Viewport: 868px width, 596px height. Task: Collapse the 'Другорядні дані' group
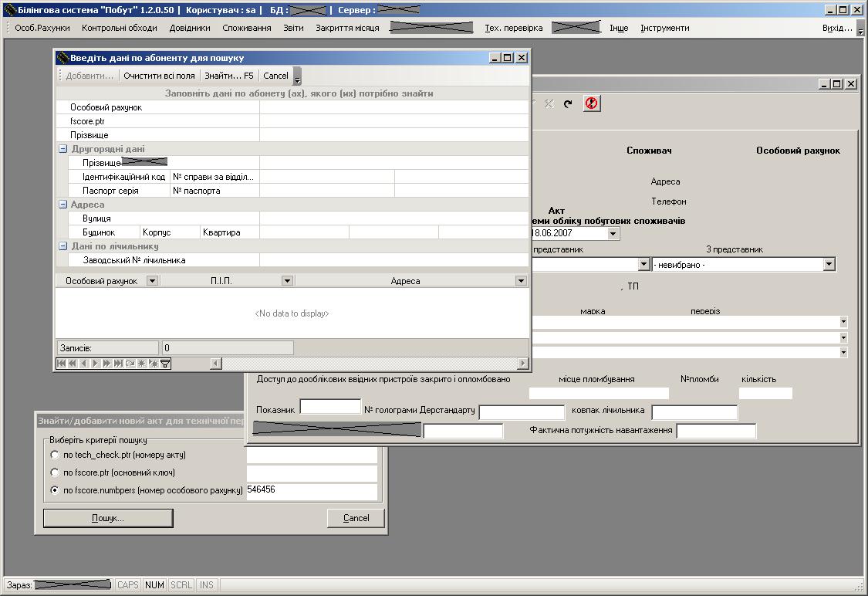click(x=63, y=149)
